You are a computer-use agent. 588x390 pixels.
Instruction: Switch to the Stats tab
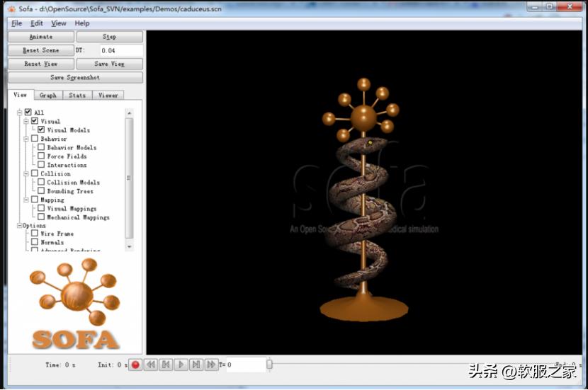click(77, 95)
